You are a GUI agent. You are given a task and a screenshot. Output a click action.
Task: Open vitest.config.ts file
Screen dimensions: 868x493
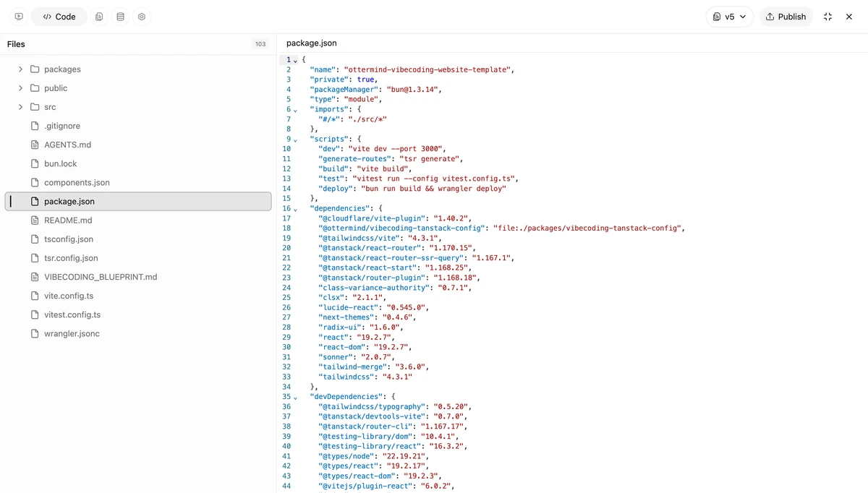pos(138,314)
